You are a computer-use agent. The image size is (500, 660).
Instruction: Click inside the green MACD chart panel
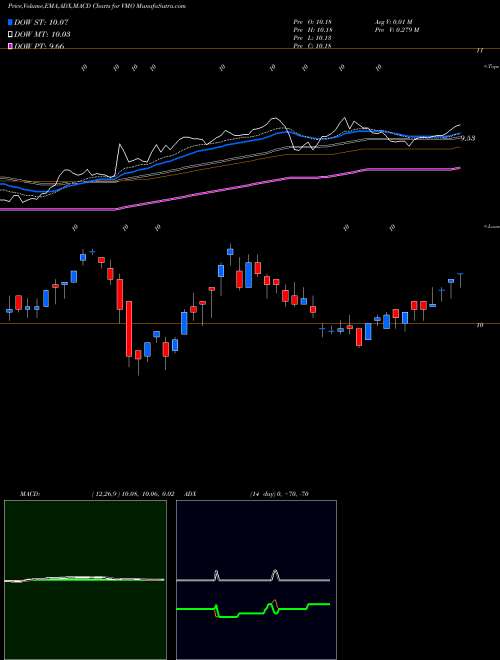click(85, 580)
